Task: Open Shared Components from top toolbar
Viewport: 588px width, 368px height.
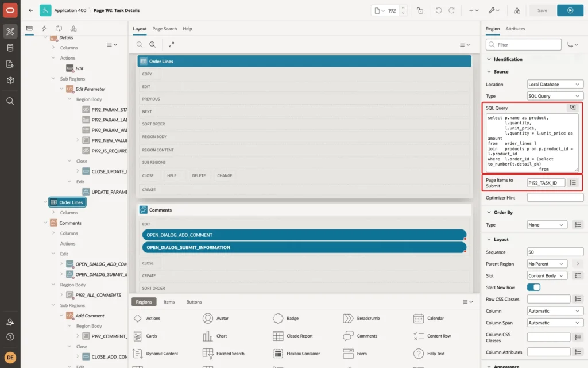Action: pyautogui.click(x=517, y=10)
